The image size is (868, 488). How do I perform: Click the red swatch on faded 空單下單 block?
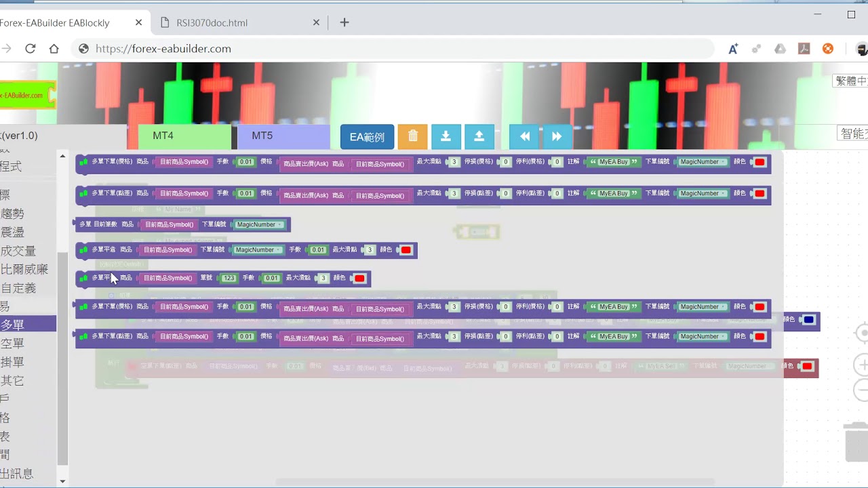(807, 366)
